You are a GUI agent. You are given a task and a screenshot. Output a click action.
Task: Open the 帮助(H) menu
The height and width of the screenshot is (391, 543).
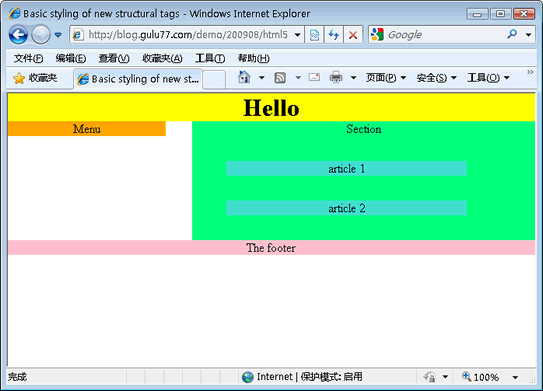253,58
